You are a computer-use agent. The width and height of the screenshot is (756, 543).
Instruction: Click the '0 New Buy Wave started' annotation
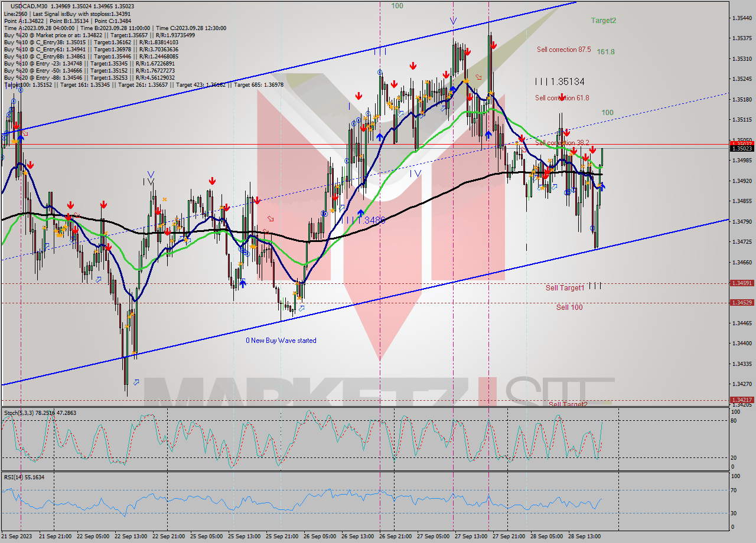pyautogui.click(x=281, y=341)
